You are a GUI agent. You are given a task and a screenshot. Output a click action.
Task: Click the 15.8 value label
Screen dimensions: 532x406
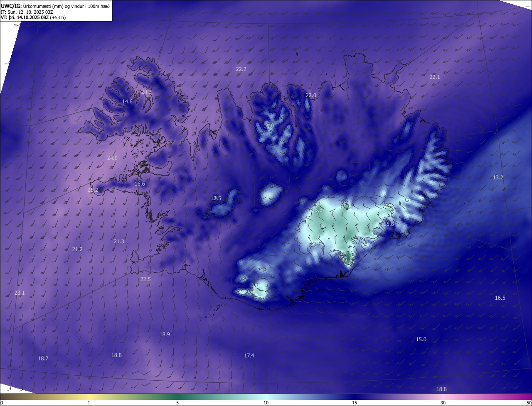pos(388,224)
